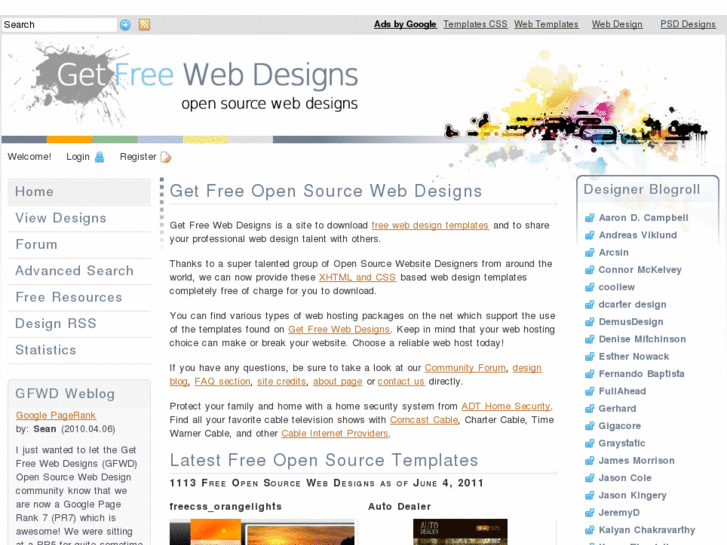Click the link icon beside FullAhead

click(589, 391)
